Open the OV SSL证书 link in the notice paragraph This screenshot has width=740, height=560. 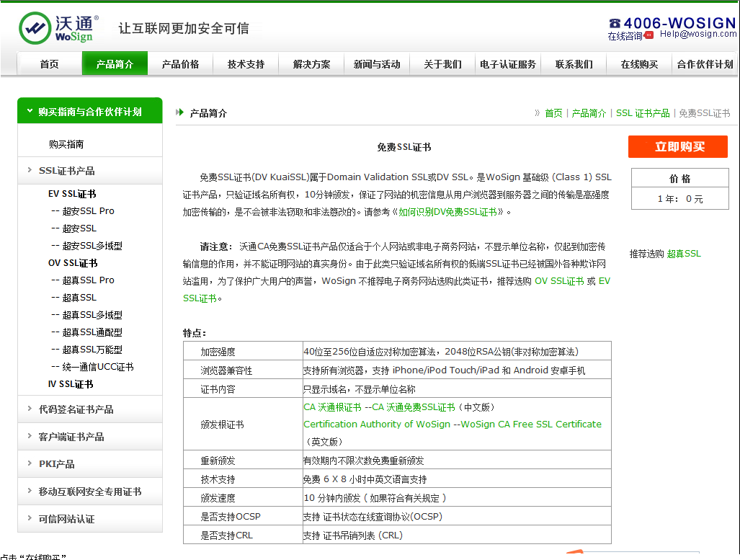tap(559, 281)
